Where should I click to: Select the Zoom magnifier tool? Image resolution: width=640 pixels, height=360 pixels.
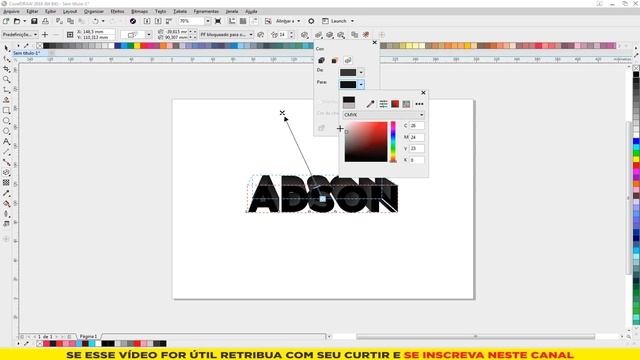coord(7,80)
